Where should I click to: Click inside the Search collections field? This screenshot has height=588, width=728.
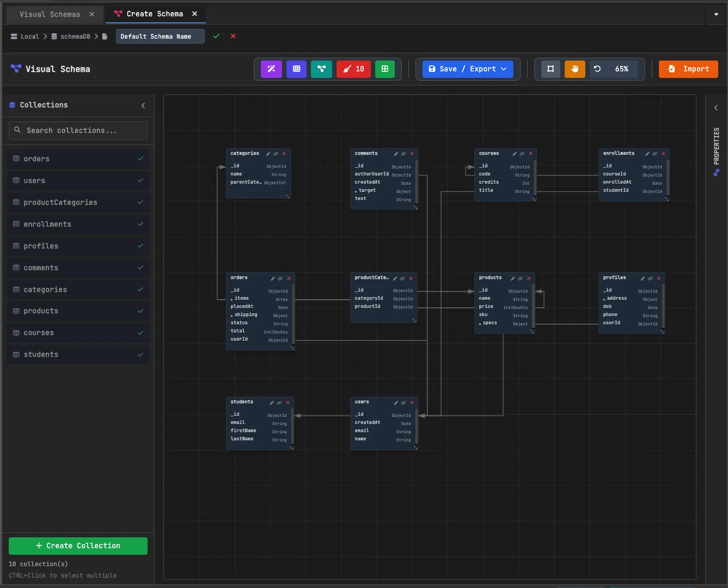(x=78, y=130)
